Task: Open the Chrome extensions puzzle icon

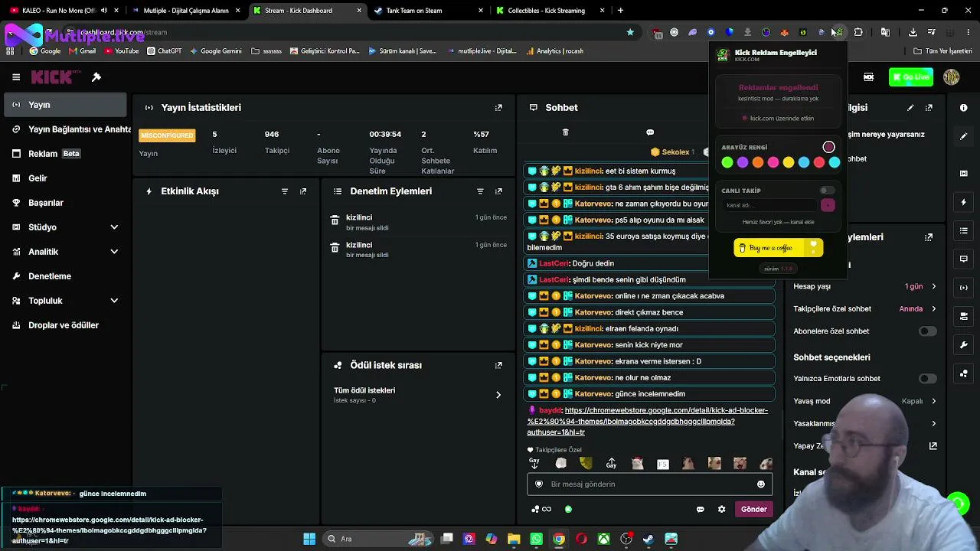Action: (858, 32)
